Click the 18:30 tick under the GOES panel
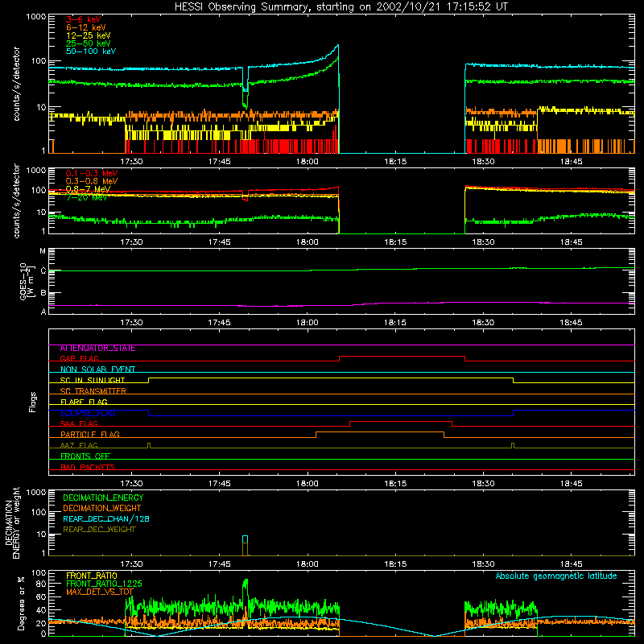 483,323
